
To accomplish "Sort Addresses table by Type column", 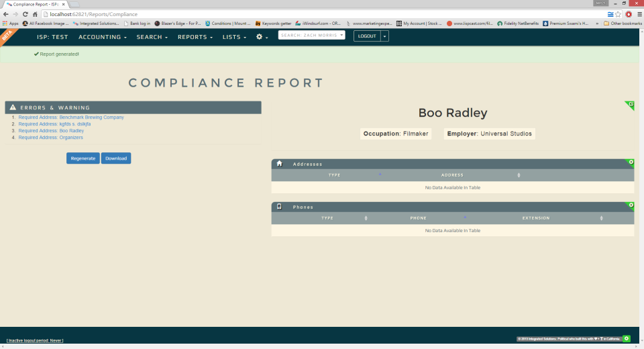I will pyautogui.click(x=334, y=175).
